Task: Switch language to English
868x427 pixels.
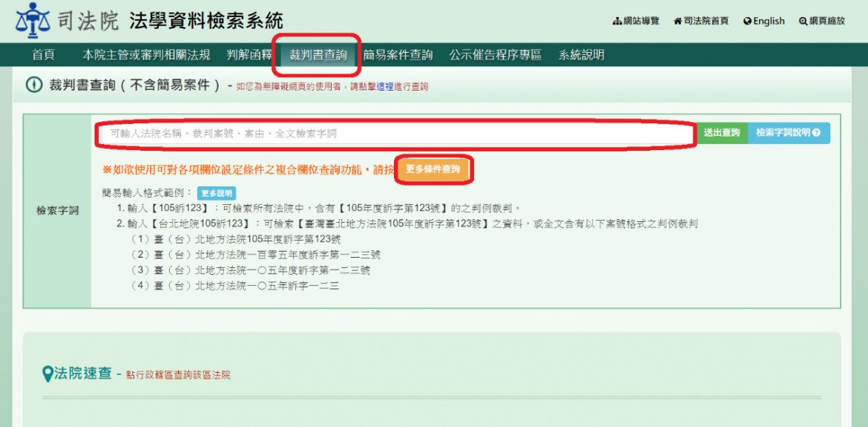Action: [x=763, y=21]
